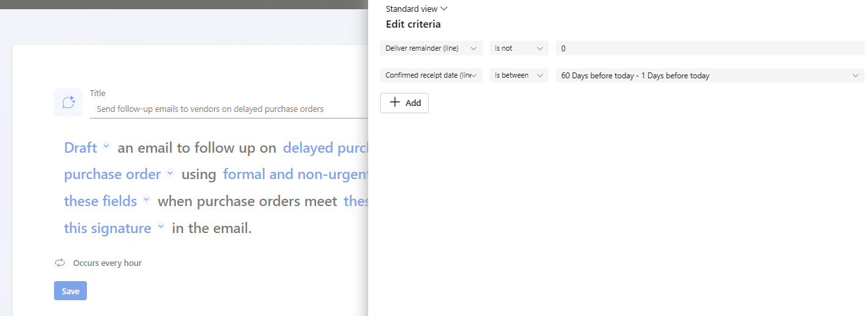868x316 pixels.
Task: Click the 'formal and non-urgent' tone link
Action: tap(295, 174)
